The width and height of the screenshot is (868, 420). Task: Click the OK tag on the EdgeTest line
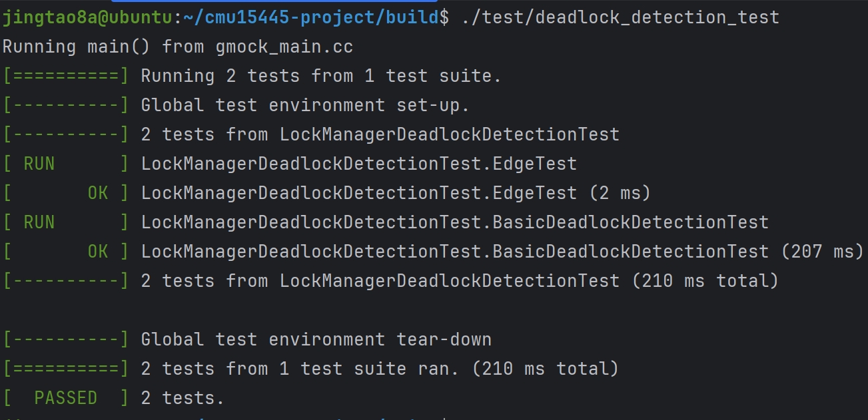tap(98, 193)
